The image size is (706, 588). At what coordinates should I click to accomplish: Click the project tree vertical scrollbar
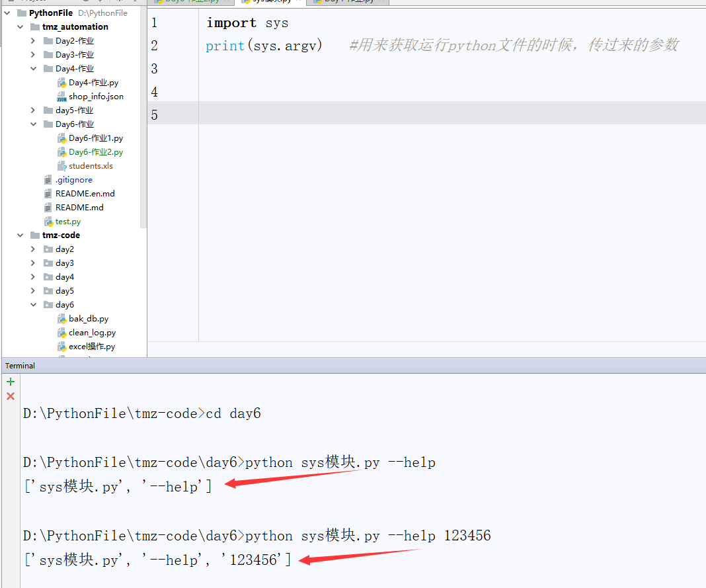pyautogui.click(x=143, y=117)
